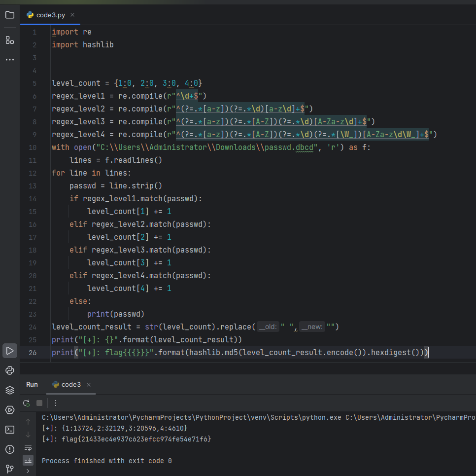Click 'passwd = line.strip()' statement

tap(116, 186)
